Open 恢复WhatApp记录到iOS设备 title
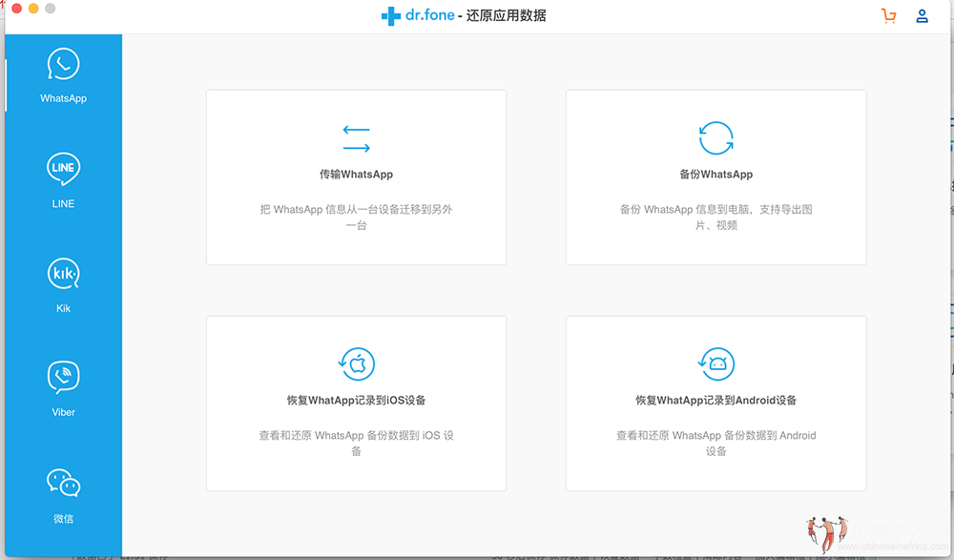The image size is (954, 560). point(357,401)
